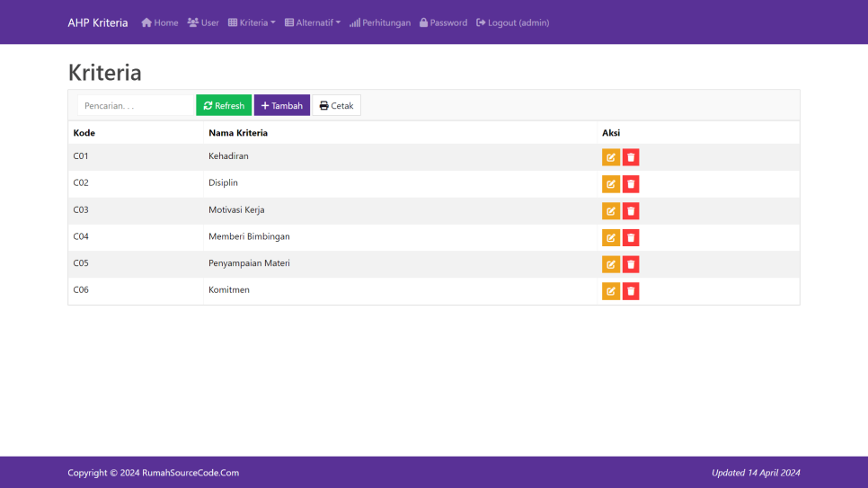This screenshot has width=868, height=488.
Task: Click the delete trash icon for Kehadiran
Action: [631, 157]
